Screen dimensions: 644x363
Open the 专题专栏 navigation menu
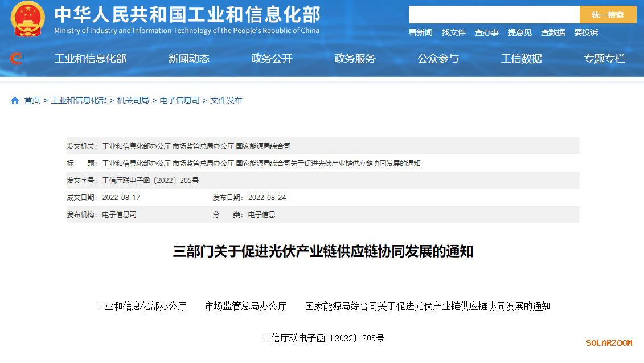coord(604,58)
